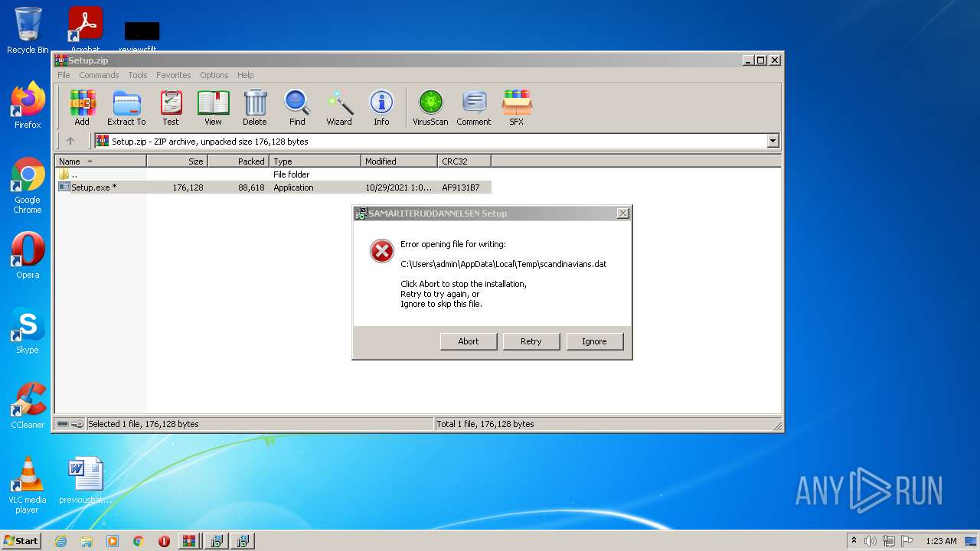980x551 pixels.
Task: Open the Skype desktop shortcut
Action: (28, 331)
